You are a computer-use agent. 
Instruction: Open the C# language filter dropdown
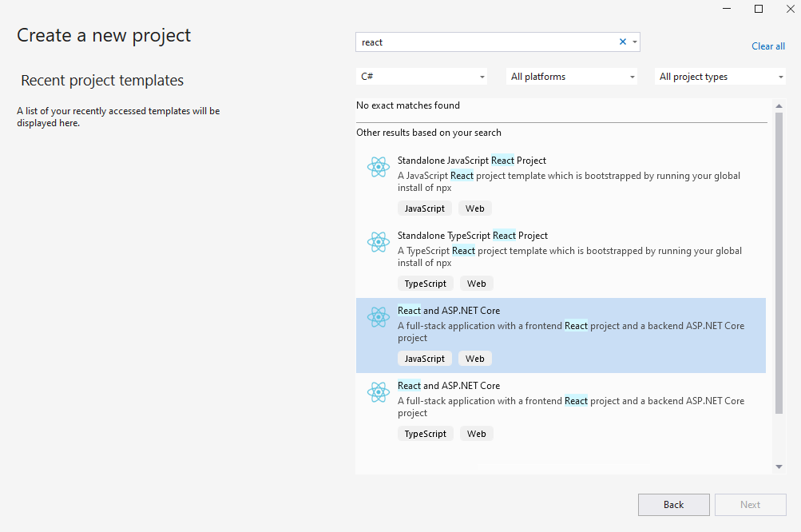click(422, 77)
